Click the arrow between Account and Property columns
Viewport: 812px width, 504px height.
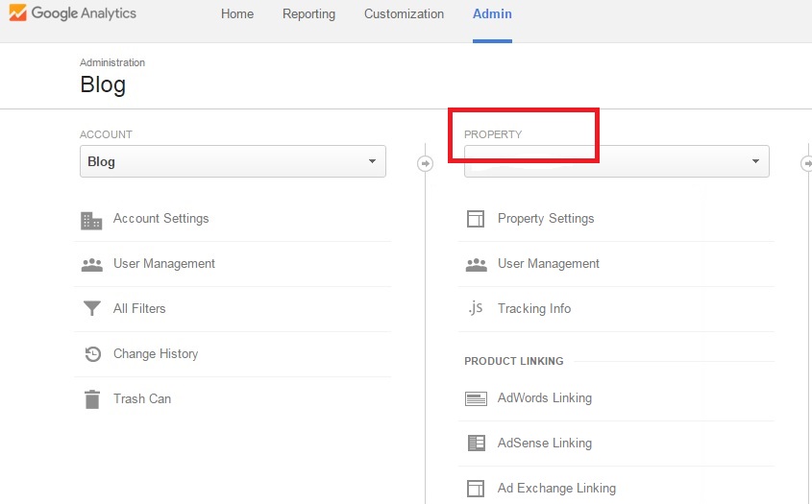tap(425, 163)
